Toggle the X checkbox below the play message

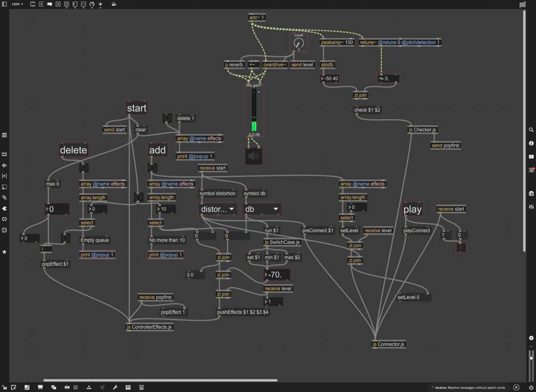[x=461, y=247]
